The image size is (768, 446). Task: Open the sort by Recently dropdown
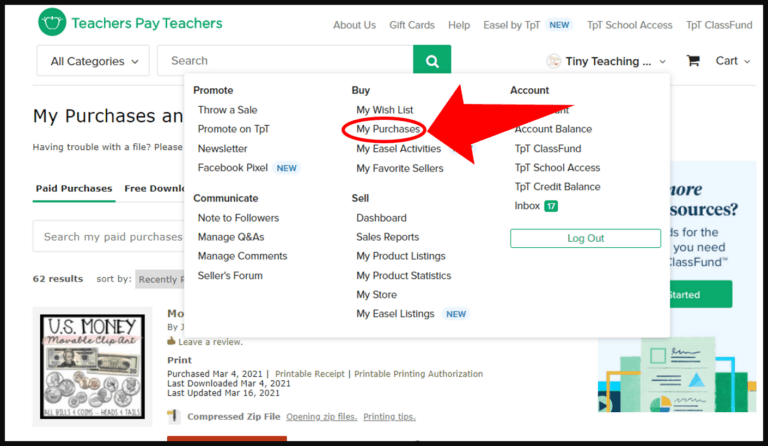click(160, 279)
